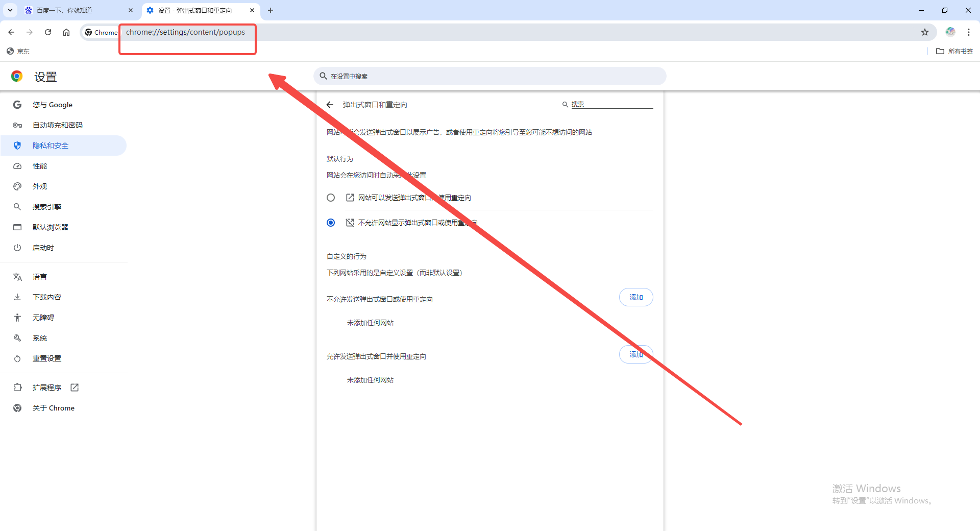Click the 默认行为 heading text
The width and height of the screenshot is (980, 531).
pos(340,159)
